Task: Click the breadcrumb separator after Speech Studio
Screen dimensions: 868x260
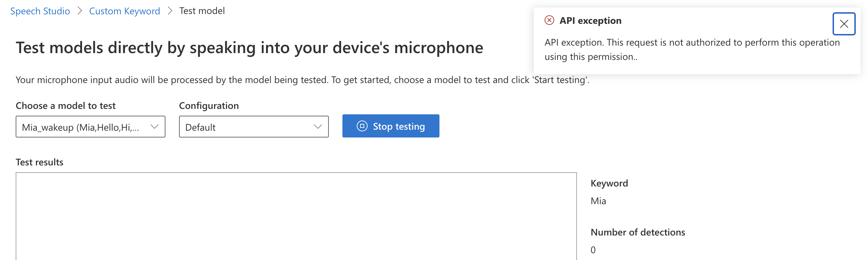Action: click(80, 11)
